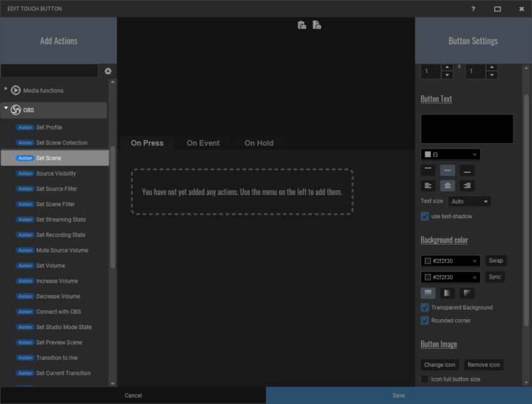Screen dimensions: 532x404
Task: Select the Set Streaming State action
Action: point(55,220)
